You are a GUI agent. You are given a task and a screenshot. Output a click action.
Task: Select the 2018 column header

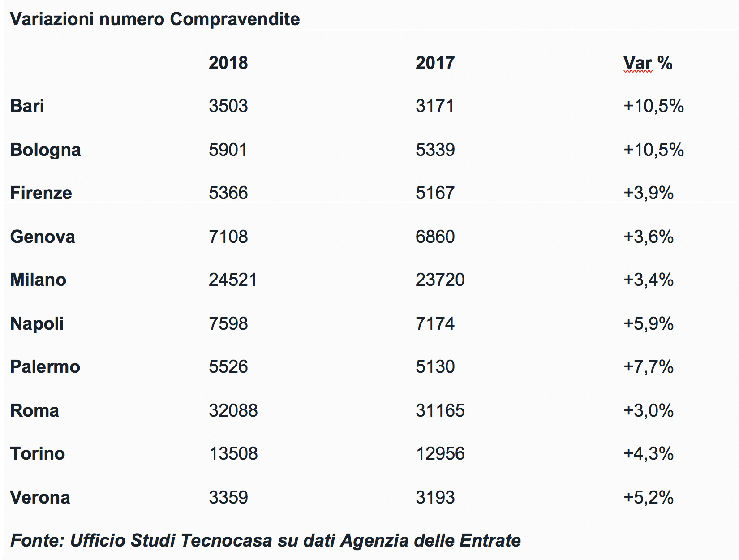coord(228,63)
